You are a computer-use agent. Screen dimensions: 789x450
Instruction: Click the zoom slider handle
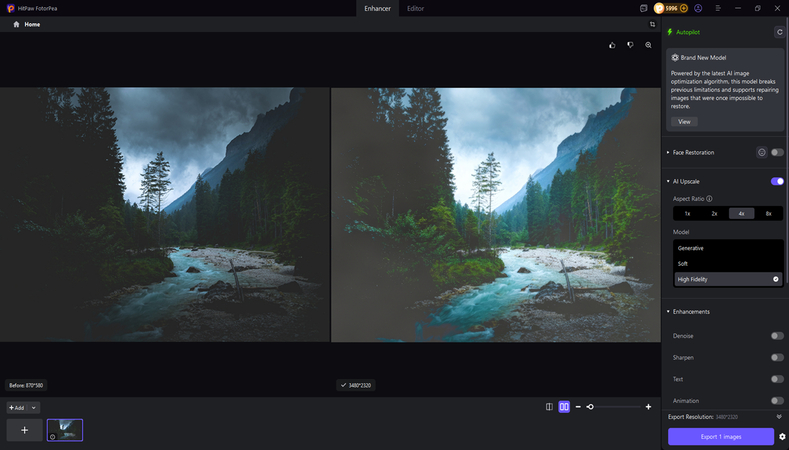coord(590,407)
